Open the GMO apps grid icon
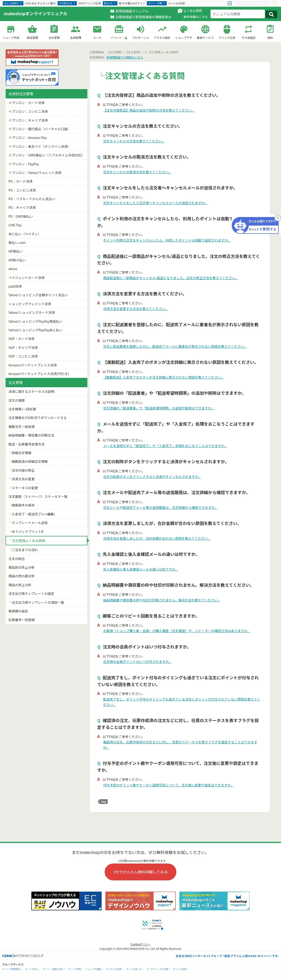The height and width of the screenshot is (980, 281). point(229,3)
